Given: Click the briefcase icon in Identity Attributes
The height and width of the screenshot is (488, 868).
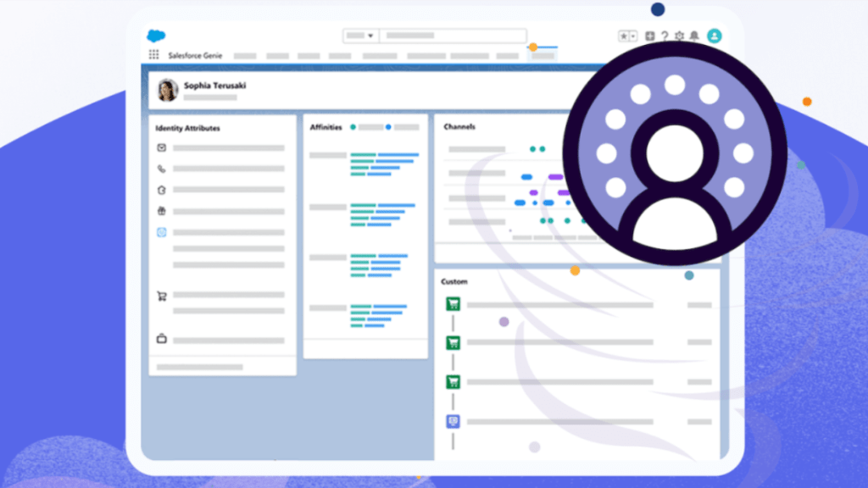Looking at the screenshot, I should (x=161, y=339).
